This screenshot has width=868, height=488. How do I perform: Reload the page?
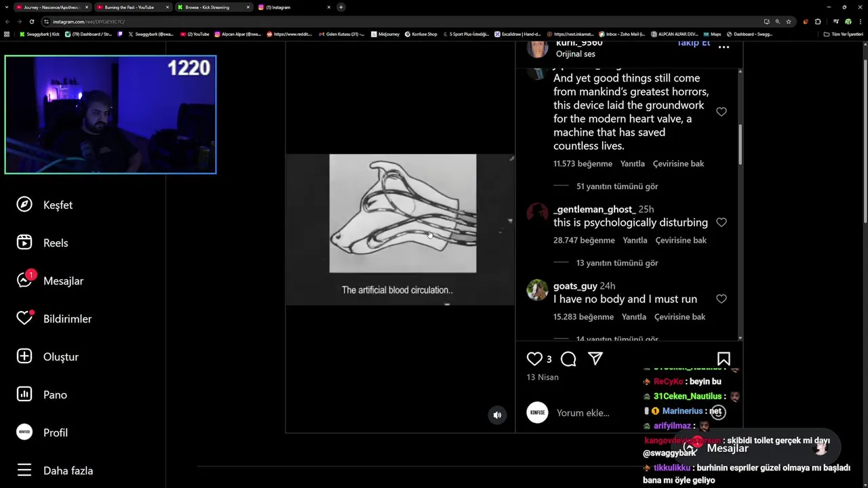31,22
